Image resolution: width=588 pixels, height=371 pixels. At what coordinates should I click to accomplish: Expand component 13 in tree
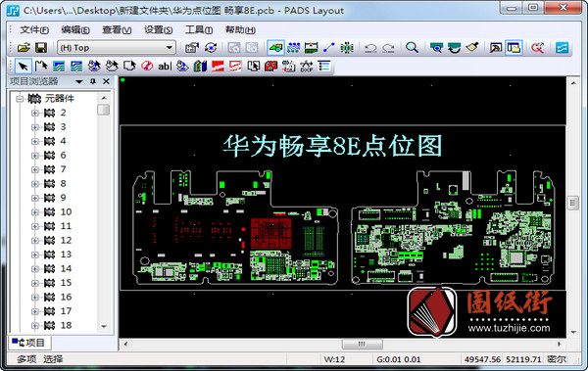[x=35, y=255]
